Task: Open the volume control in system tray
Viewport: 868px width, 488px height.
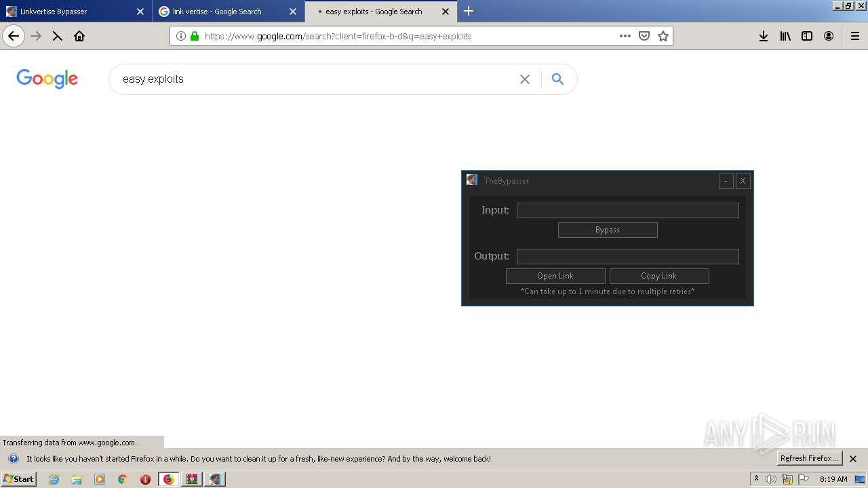Action: (771, 479)
